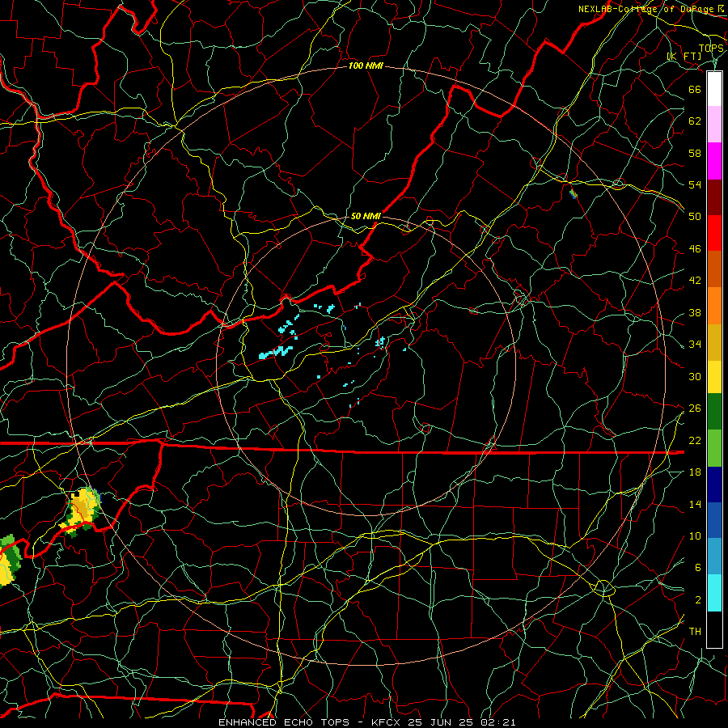This screenshot has width=728, height=728.
Task: Click the "50 NMI" range ring label
Action: 366,216
